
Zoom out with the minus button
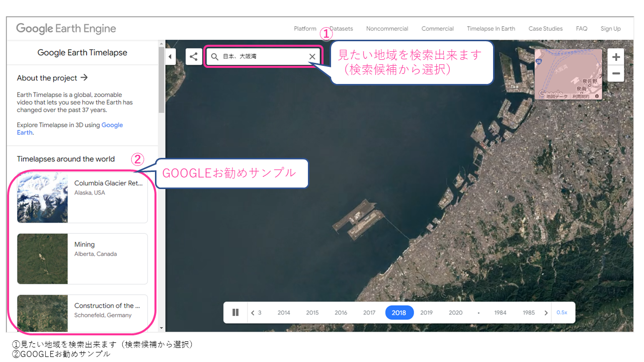(616, 74)
